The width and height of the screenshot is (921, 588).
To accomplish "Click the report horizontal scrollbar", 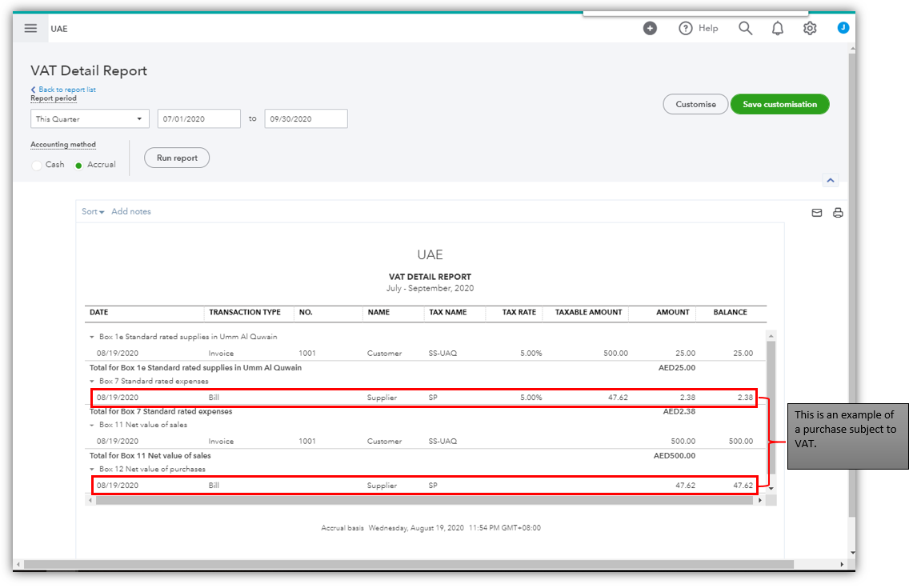I will (x=424, y=500).
